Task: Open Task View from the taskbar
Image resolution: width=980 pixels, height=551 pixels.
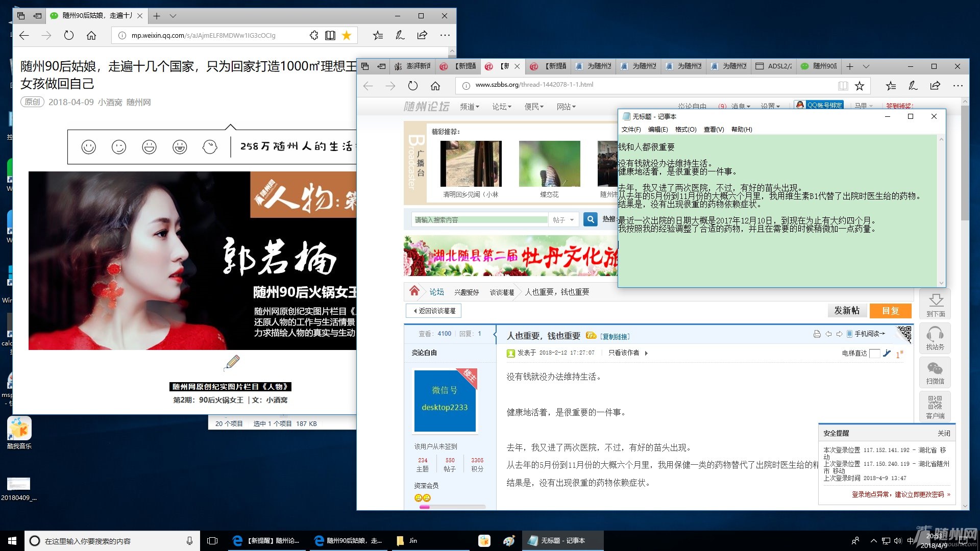Action: tap(212, 541)
